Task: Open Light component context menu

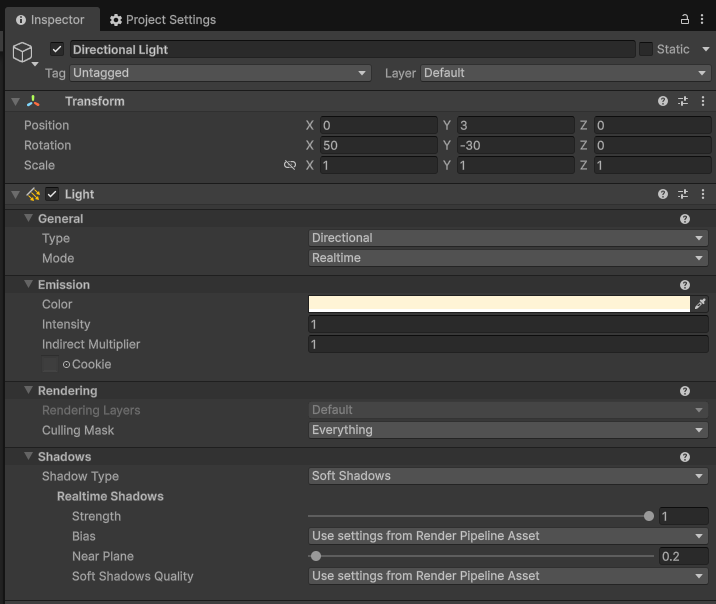Action: tap(703, 194)
